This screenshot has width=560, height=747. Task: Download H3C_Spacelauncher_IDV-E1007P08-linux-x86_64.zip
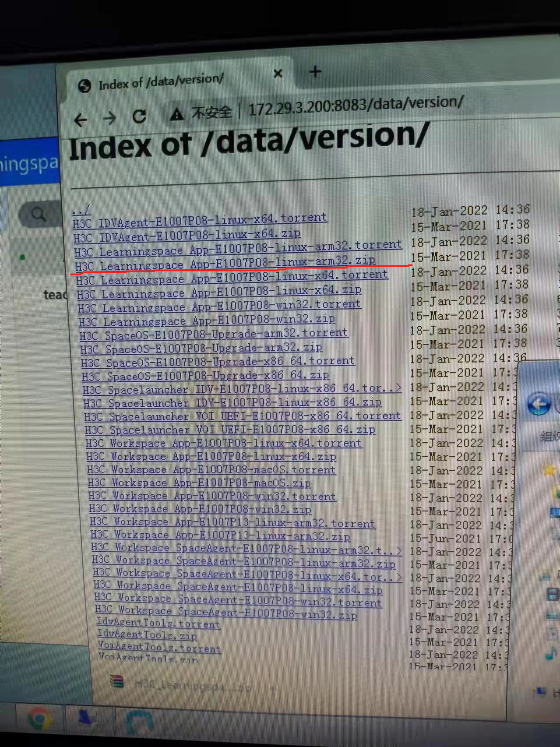pos(232,403)
